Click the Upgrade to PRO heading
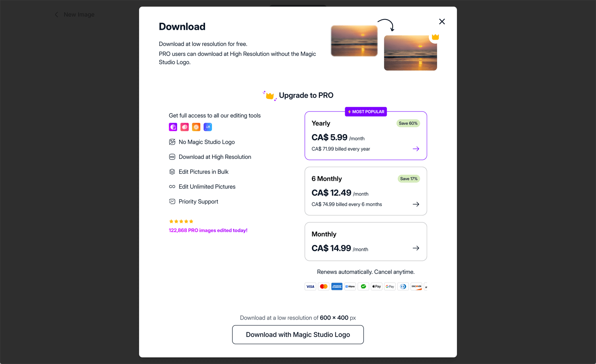 coord(306,95)
